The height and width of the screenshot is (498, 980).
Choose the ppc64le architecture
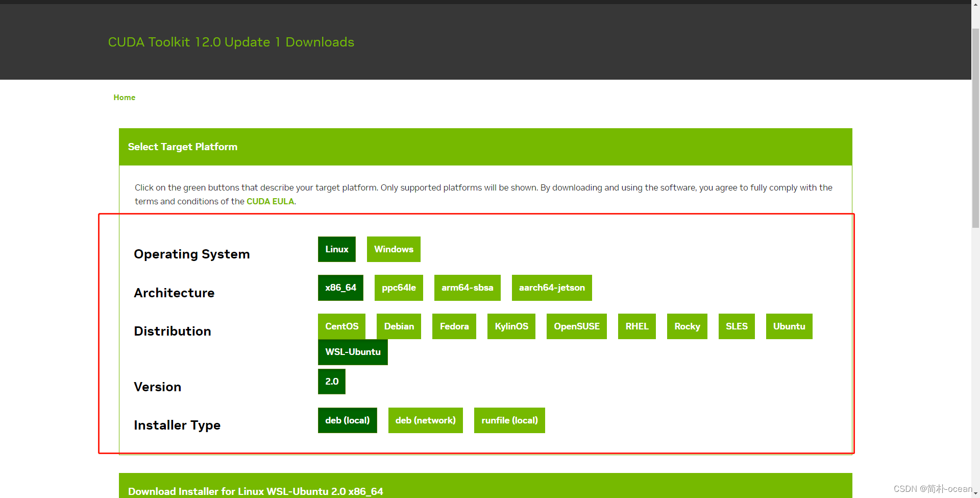coord(399,288)
